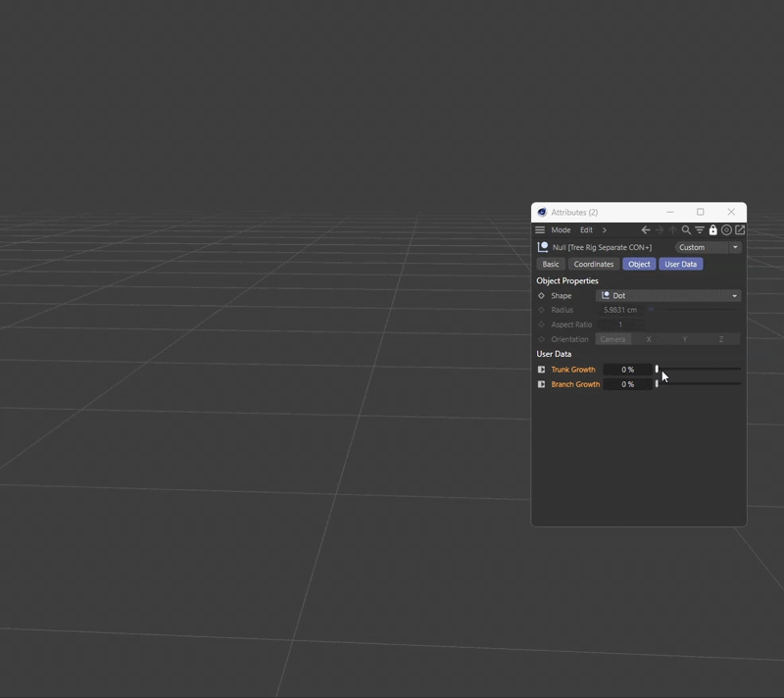
Task: Open the Mode menu
Action: coord(561,230)
